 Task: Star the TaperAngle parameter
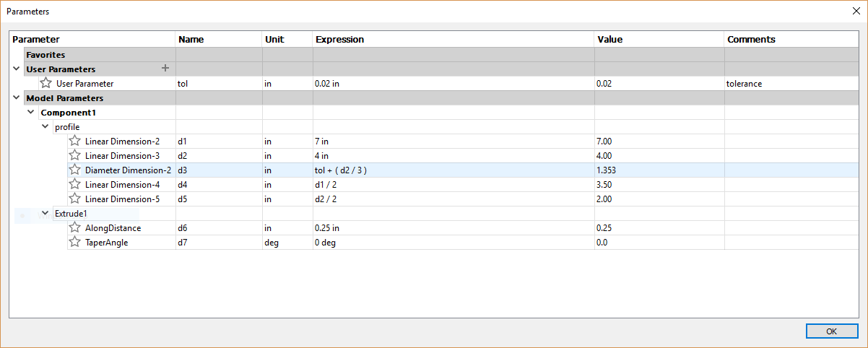point(74,242)
